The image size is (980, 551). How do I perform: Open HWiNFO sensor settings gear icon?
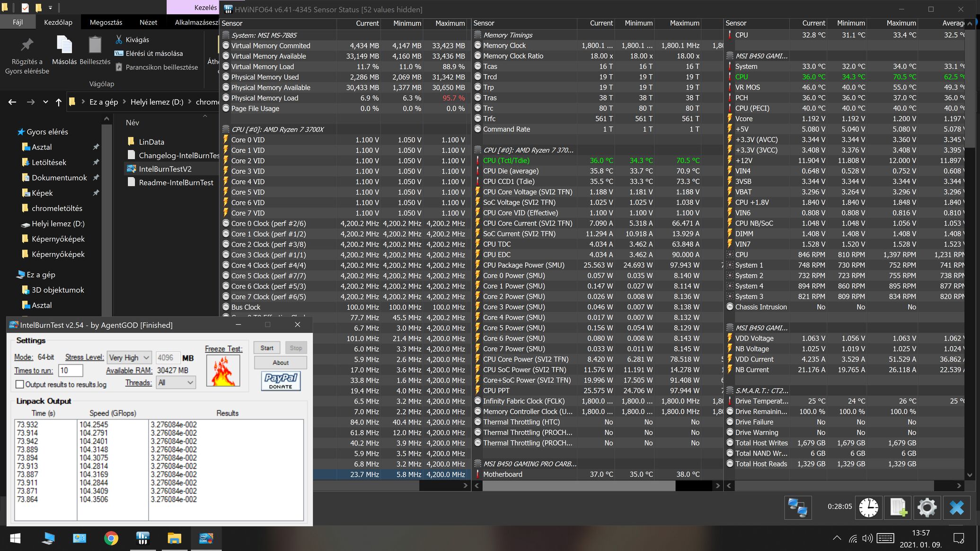(x=927, y=507)
